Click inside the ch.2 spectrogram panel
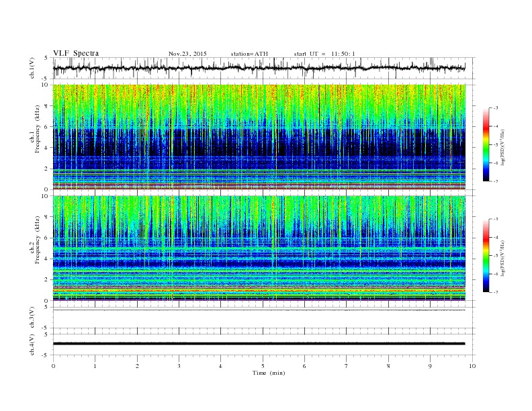The height and width of the screenshot is (411, 532). pos(259,248)
